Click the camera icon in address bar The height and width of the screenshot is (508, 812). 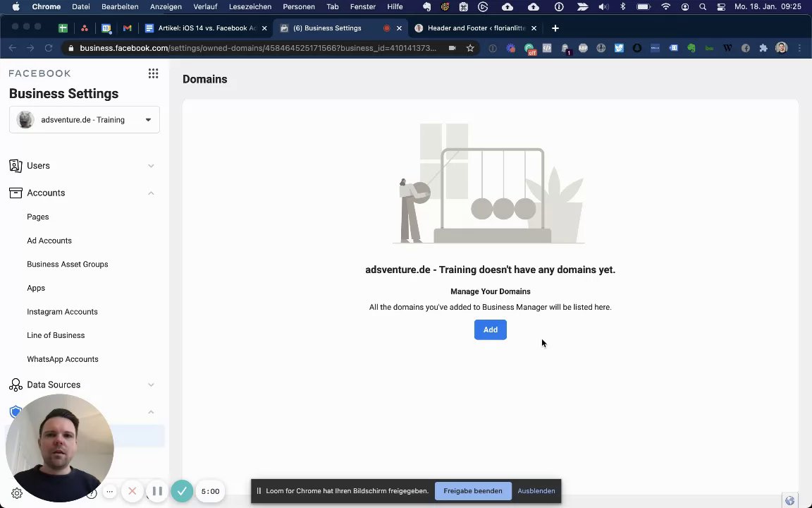[x=452, y=48]
